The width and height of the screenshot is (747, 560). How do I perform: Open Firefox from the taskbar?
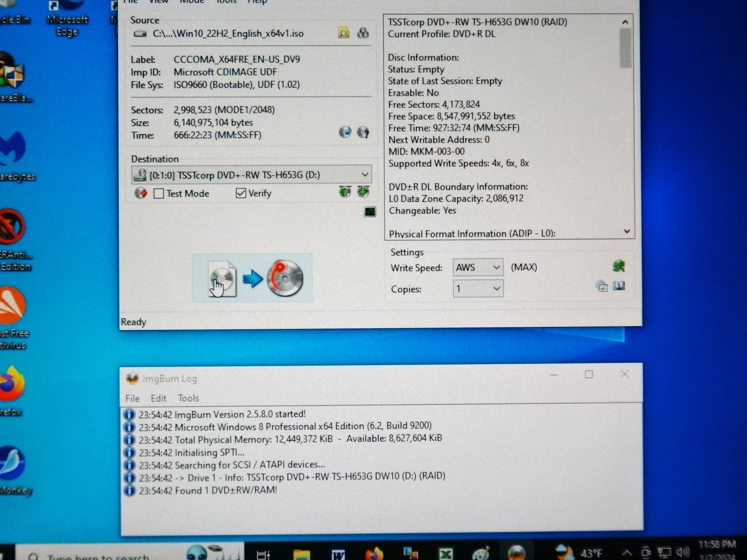374,554
